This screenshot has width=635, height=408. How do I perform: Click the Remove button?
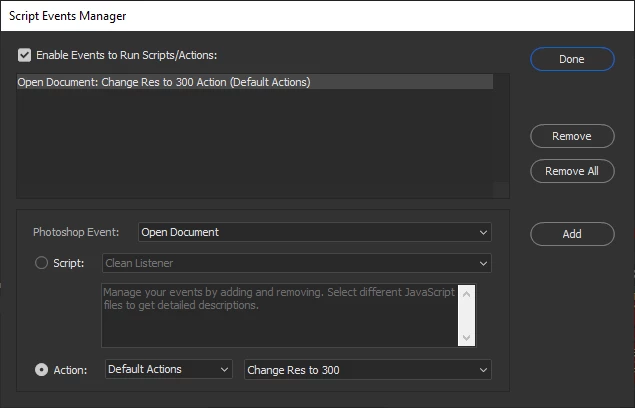coord(572,136)
